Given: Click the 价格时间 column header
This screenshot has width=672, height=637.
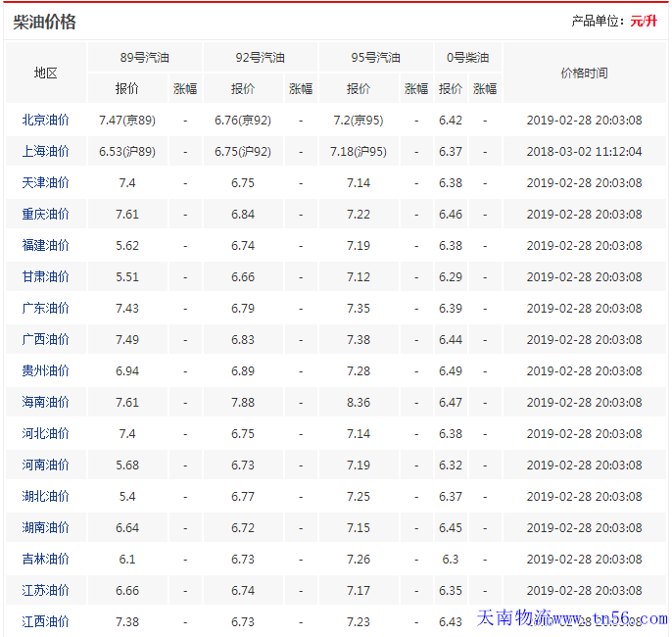Looking at the screenshot, I should pyautogui.click(x=584, y=73).
